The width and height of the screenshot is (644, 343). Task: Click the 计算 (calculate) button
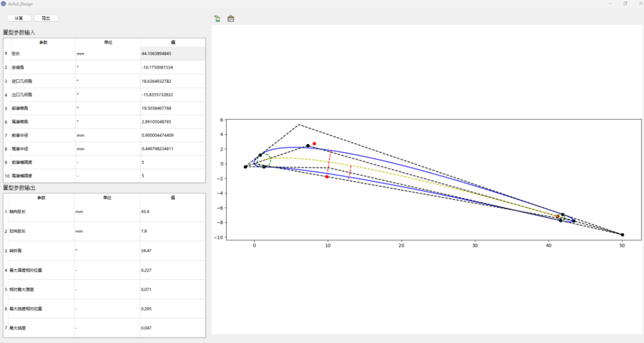click(19, 18)
